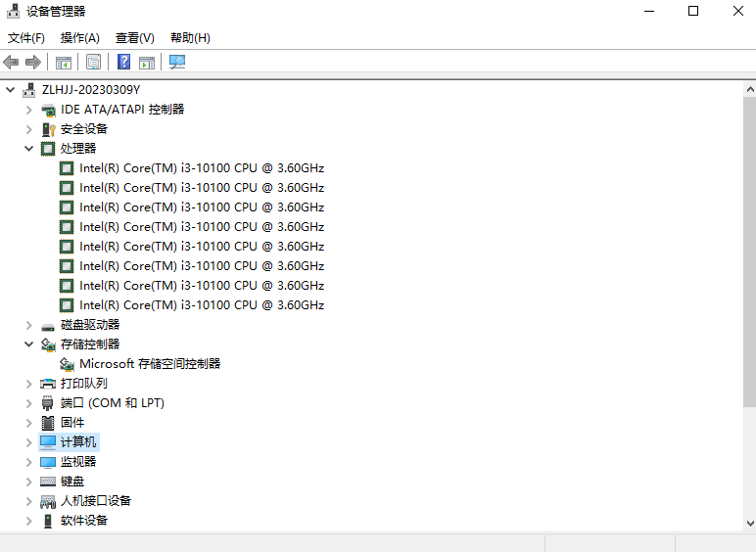The width and height of the screenshot is (756, 552).
Task: Click the 打印队列 printer icon
Action: click(48, 384)
